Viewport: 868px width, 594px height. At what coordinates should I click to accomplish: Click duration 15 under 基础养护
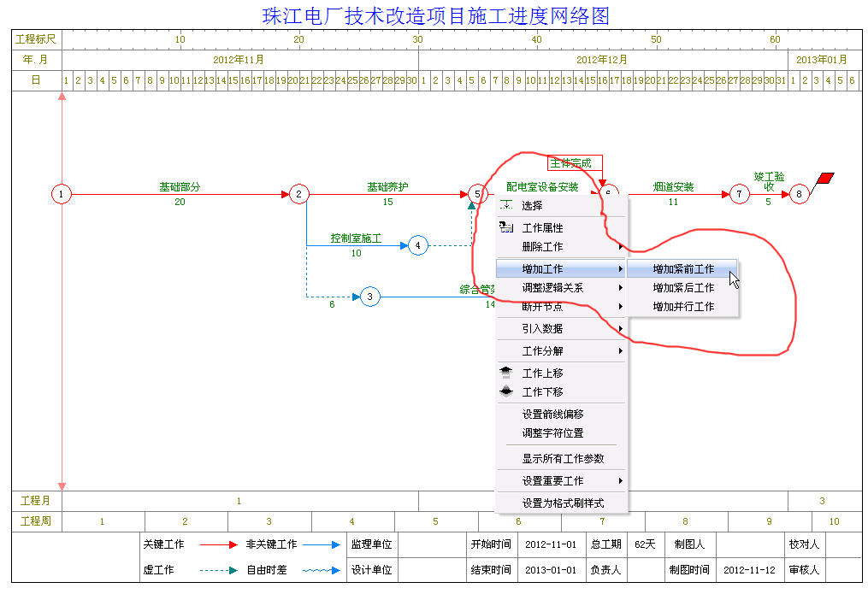[x=387, y=202]
